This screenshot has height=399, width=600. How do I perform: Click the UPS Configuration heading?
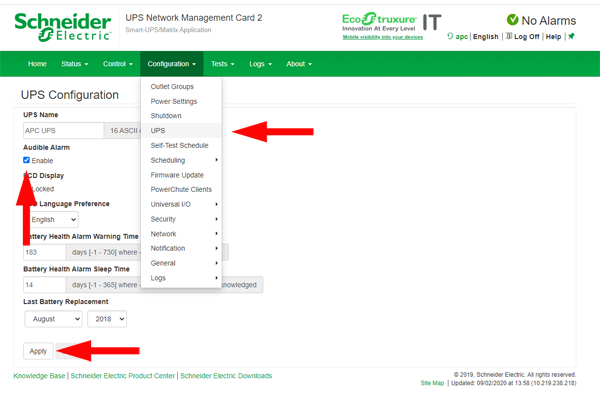70,94
